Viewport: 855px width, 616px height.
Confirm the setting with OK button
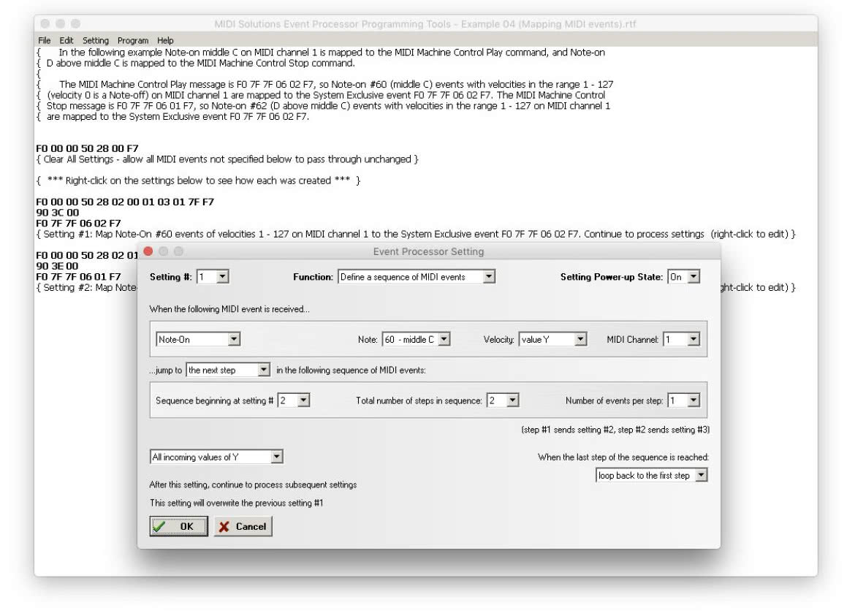[179, 527]
